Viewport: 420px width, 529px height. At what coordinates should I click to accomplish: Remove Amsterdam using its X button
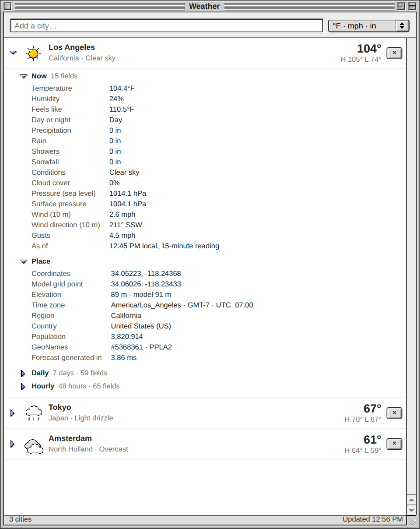pos(394,444)
